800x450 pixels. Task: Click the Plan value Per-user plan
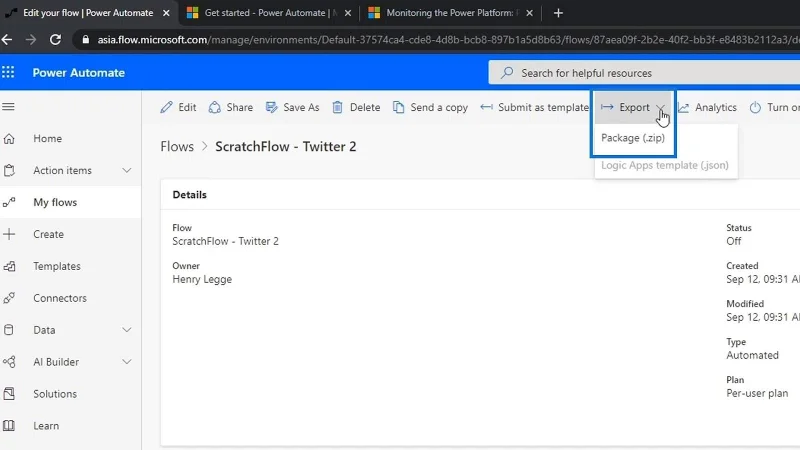tap(757, 393)
